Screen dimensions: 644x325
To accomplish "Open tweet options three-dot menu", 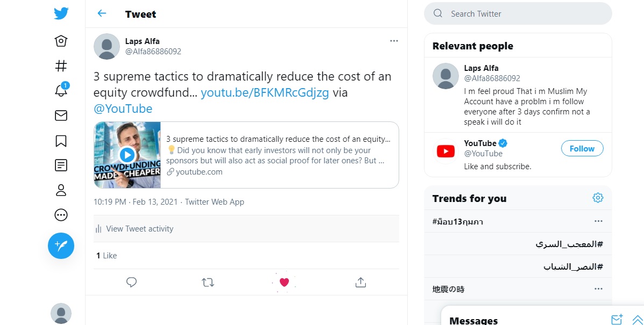I will [x=394, y=41].
